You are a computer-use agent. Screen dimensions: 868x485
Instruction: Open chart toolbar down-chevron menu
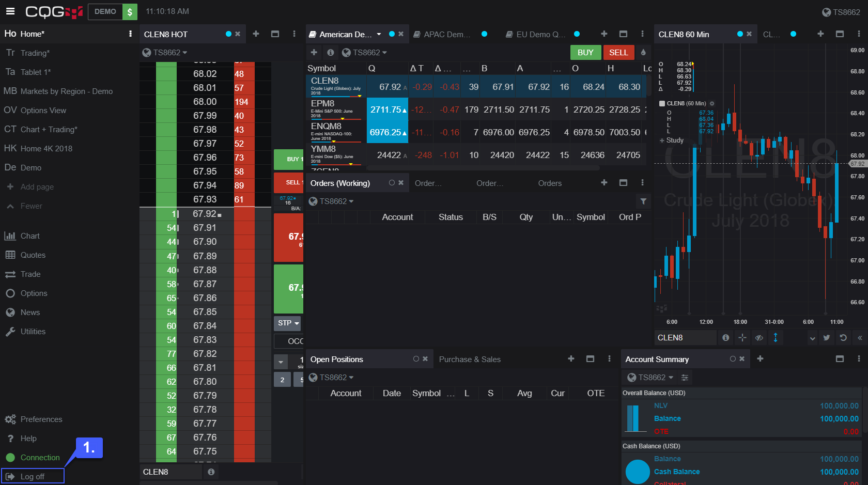812,338
